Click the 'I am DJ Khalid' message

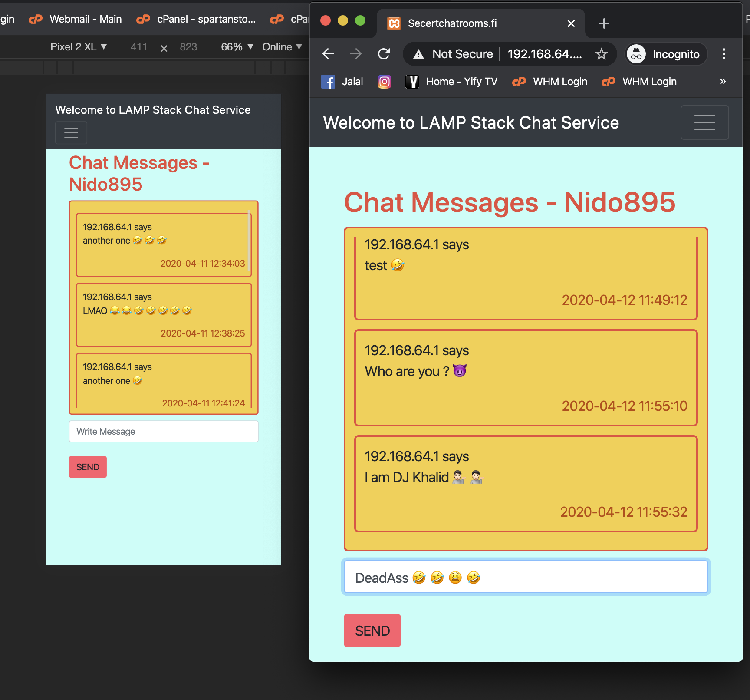(x=526, y=484)
